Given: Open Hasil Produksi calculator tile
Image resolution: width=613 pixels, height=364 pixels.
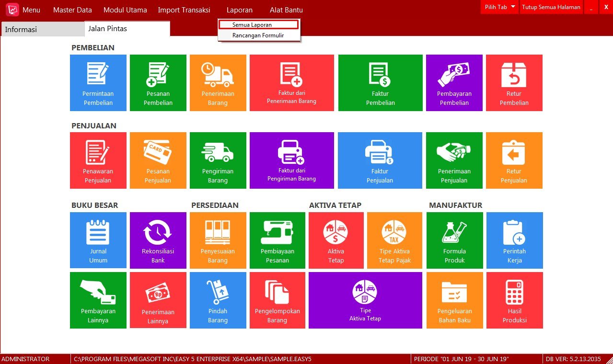Looking at the screenshot, I should pos(515,300).
